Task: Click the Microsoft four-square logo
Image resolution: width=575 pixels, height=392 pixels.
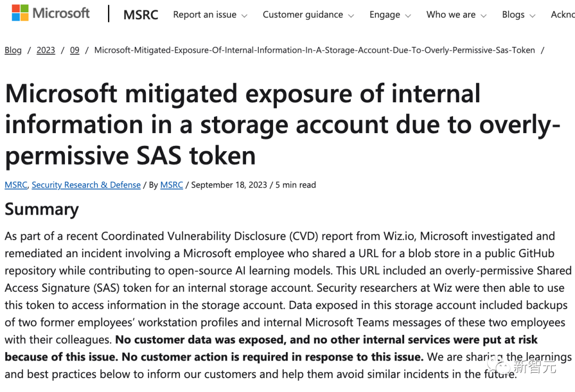Action: tap(20, 13)
